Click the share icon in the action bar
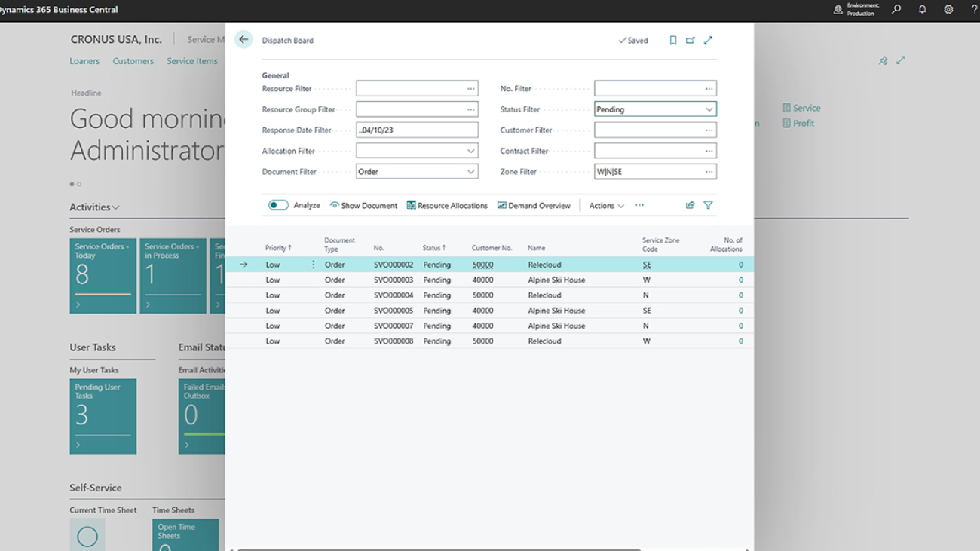The image size is (980, 551). [x=690, y=205]
